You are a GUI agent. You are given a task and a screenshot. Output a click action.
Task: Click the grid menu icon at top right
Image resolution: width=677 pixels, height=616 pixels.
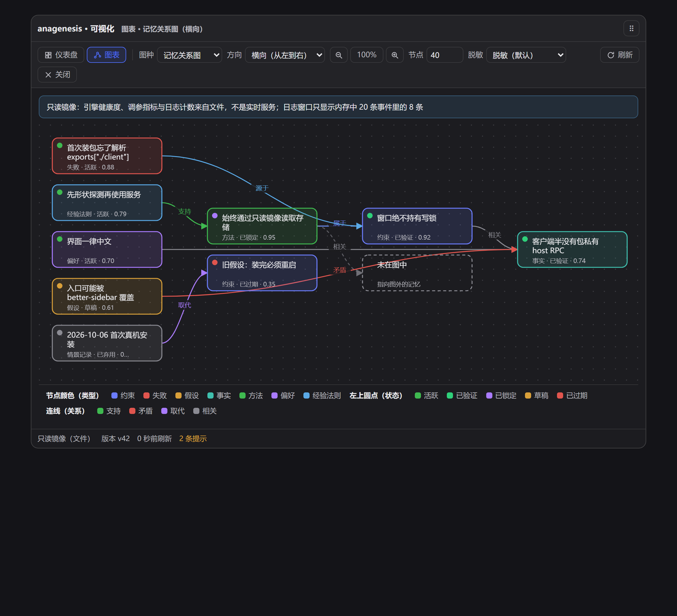[x=631, y=28]
